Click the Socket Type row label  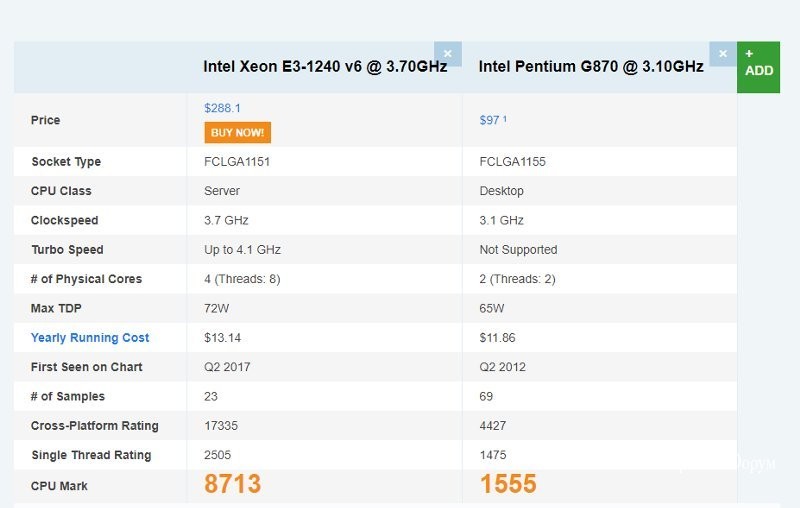point(66,162)
